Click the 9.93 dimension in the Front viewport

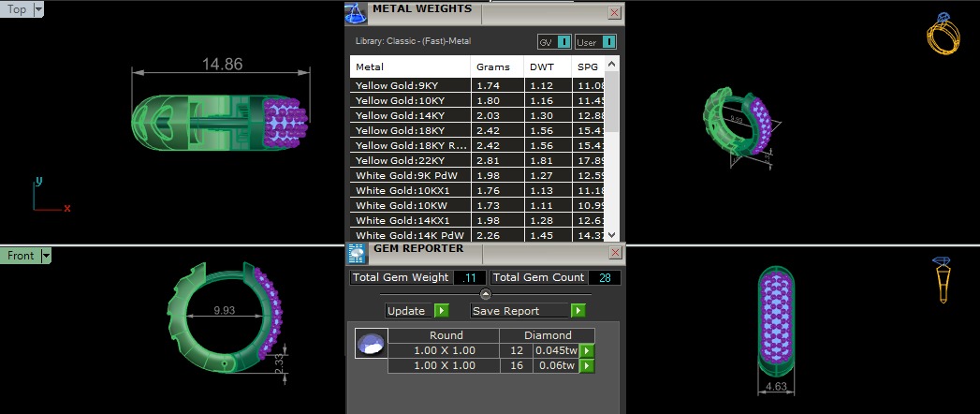coord(224,310)
